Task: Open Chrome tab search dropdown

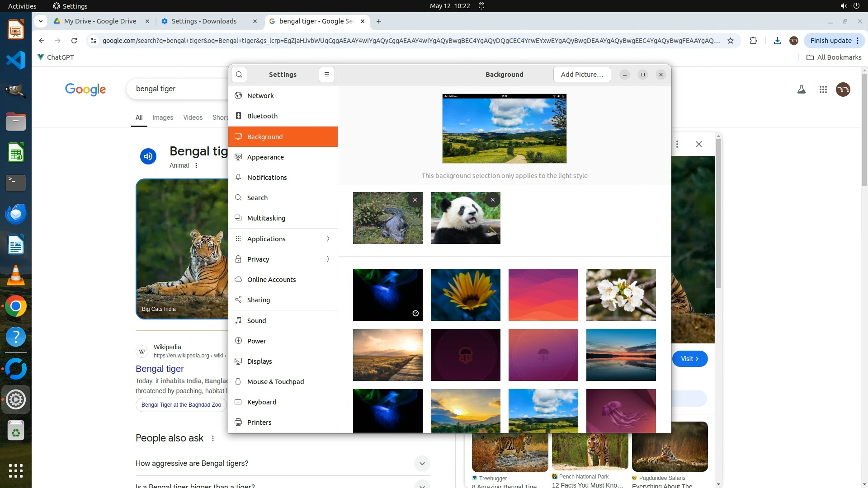Action: coord(41,21)
